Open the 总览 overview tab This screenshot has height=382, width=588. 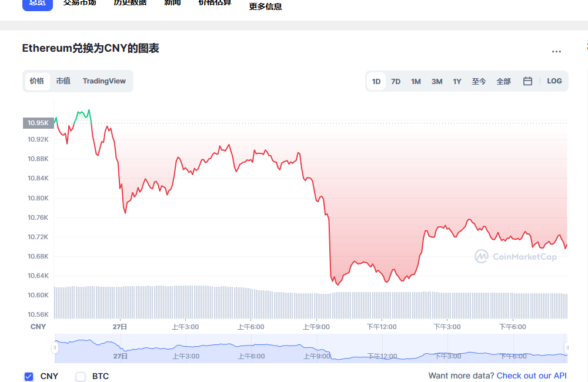click(38, 3)
